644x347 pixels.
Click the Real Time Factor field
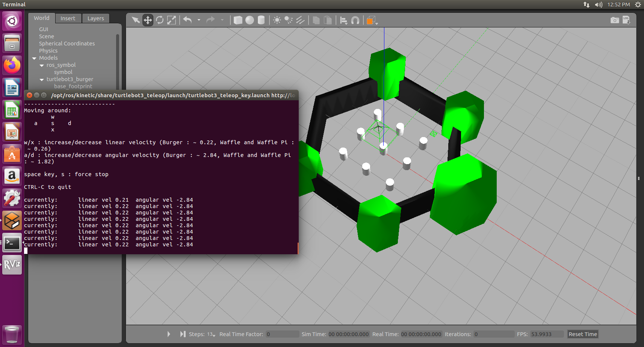[282, 334]
